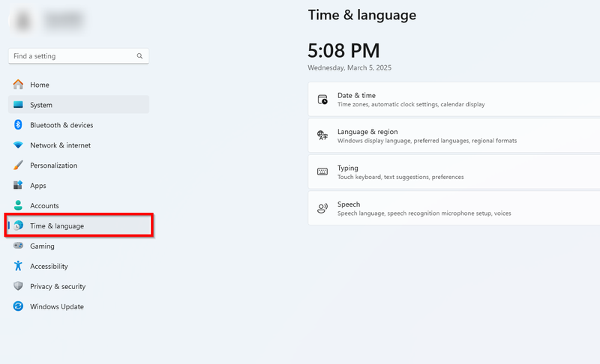Open Network & internet label
The width and height of the screenshot is (600, 364).
point(61,145)
